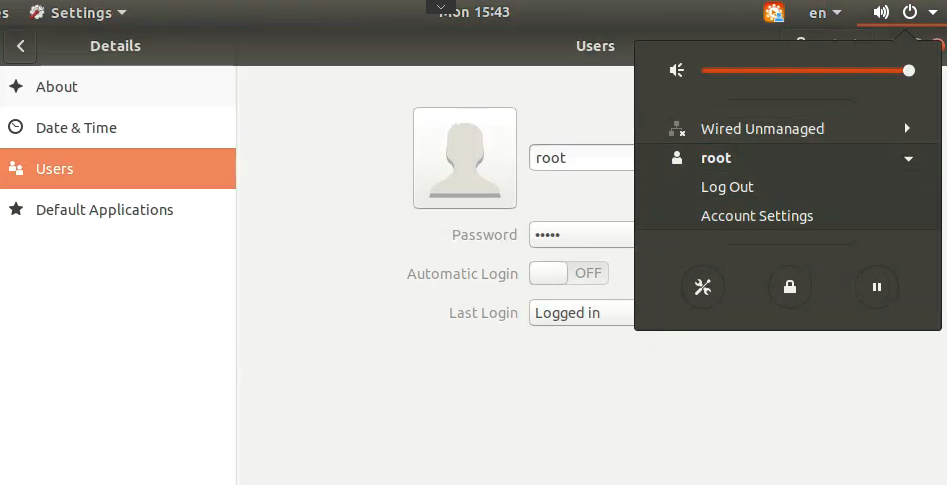
Task: Lock the screen with padlock button
Action: click(789, 287)
